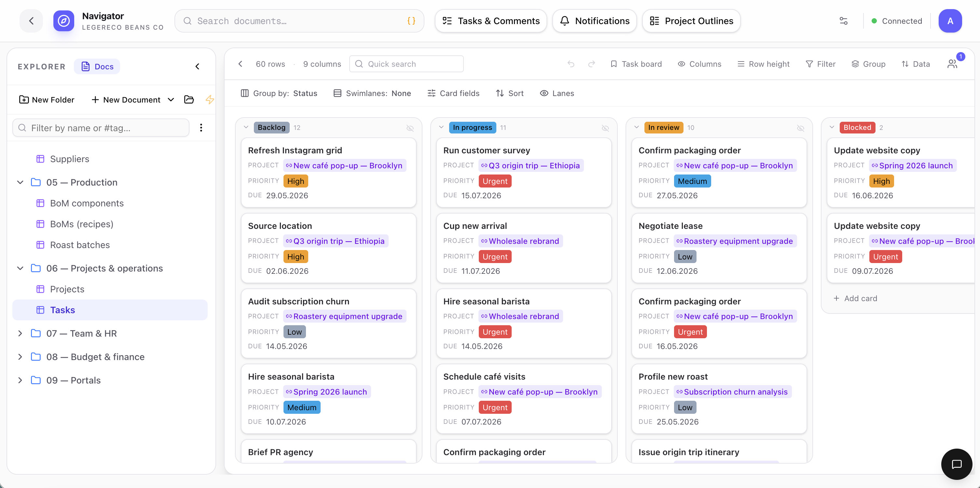Open the Filter menu
The image size is (980, 488).
click(821, 64)
